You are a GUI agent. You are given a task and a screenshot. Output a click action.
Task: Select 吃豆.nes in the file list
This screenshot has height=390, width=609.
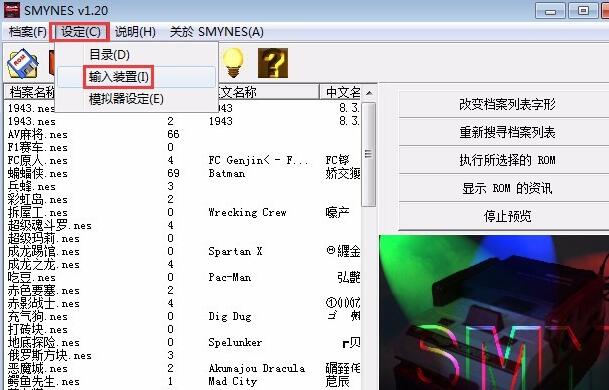(x=32, y=278)
